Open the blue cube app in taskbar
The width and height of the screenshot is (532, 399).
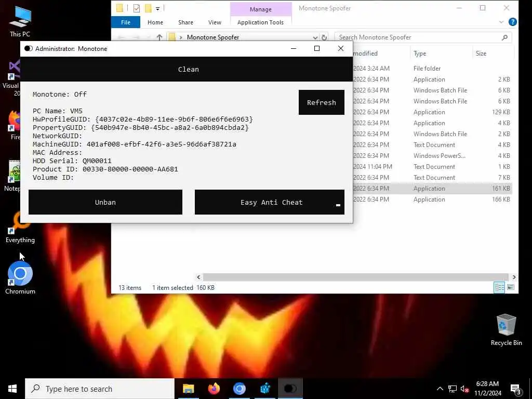pyautogui.click(x=265, y=389)
